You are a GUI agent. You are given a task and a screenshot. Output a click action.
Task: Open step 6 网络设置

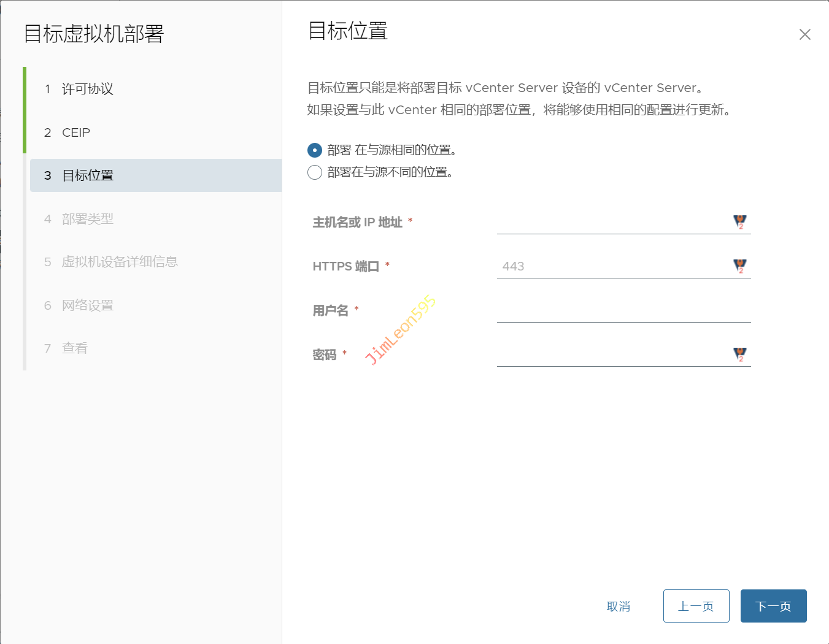coord(87,305)
